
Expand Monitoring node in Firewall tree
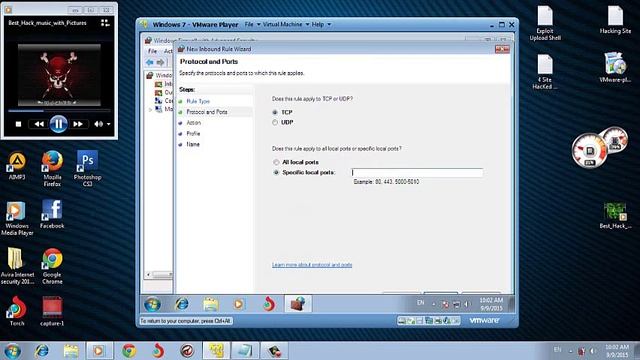click(151, 109)
